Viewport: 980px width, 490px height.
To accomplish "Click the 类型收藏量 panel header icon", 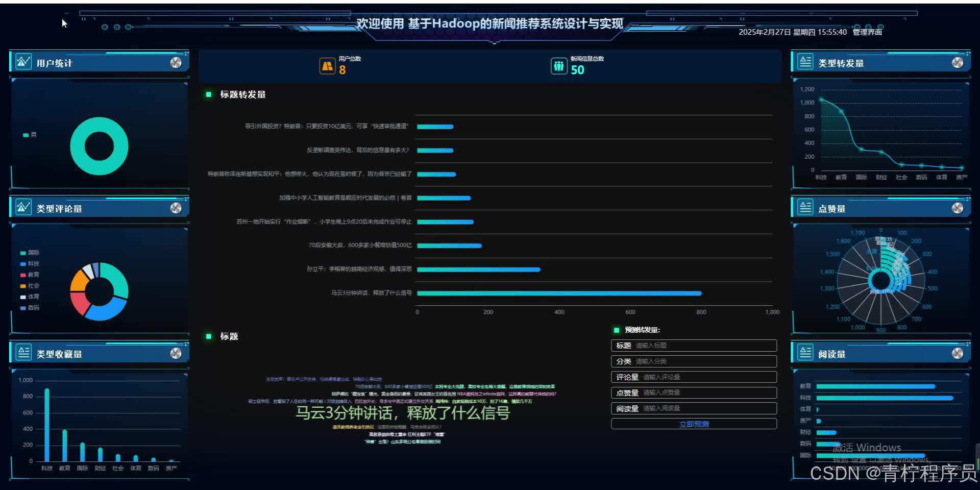I will [x=23, y=352].
